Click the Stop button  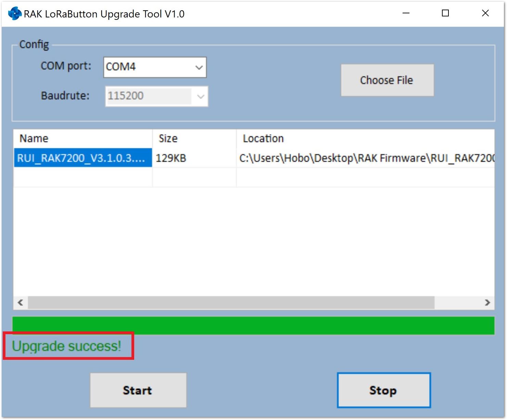click(x=384, y=390)
